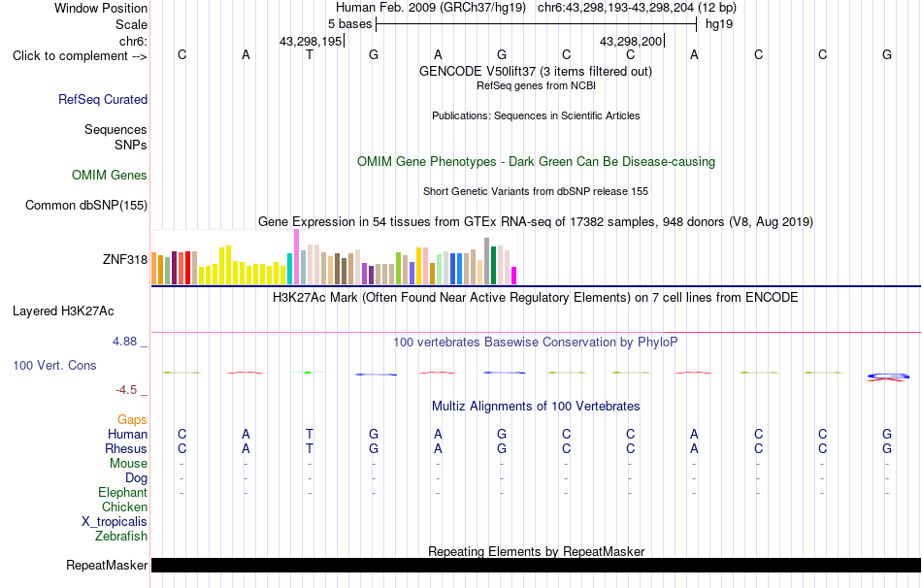Click 'Repeating Elements by RepeatMasker' title
The image size is (922, 588).
pyautogui.click(x=537, y=551)
